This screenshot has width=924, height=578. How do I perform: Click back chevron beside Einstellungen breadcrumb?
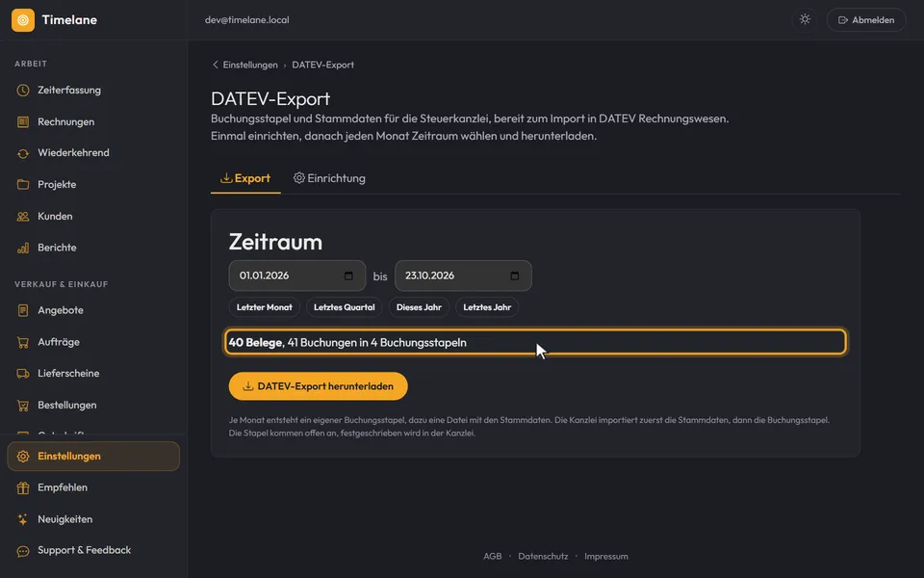pyautogui.click(x=215, y=65)
